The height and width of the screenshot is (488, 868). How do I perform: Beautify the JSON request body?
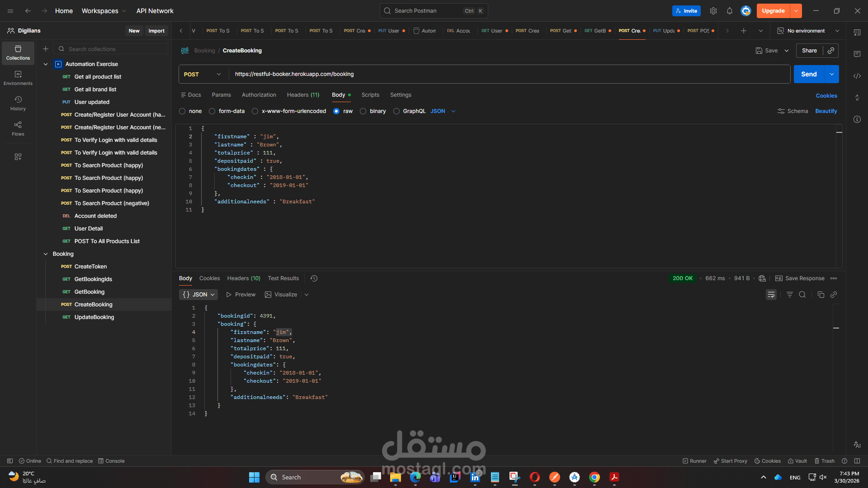pyautogui.click(x=826, y=111)
